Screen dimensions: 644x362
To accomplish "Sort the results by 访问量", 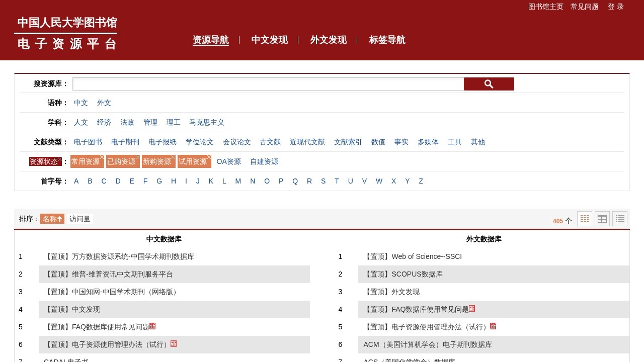I will pos(79,219).
